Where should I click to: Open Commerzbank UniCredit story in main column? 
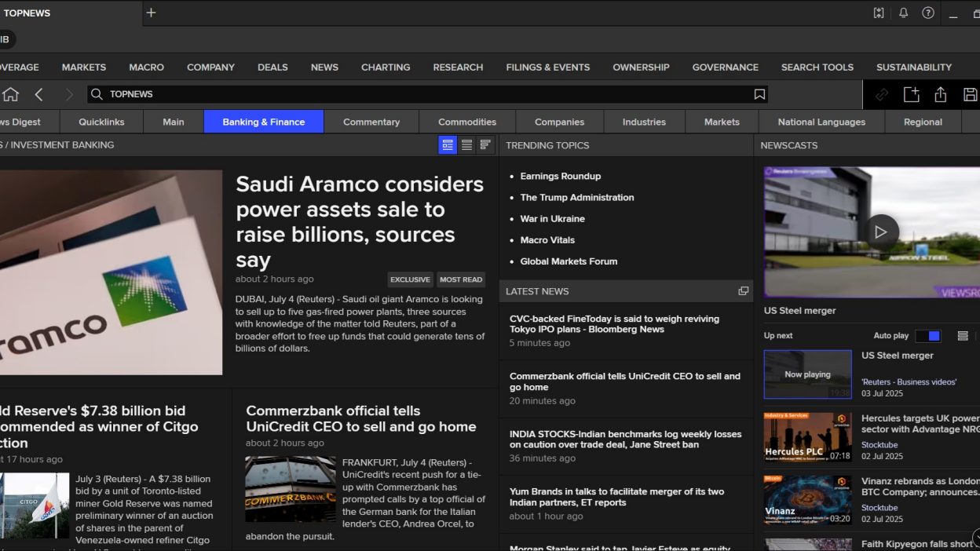361,418
